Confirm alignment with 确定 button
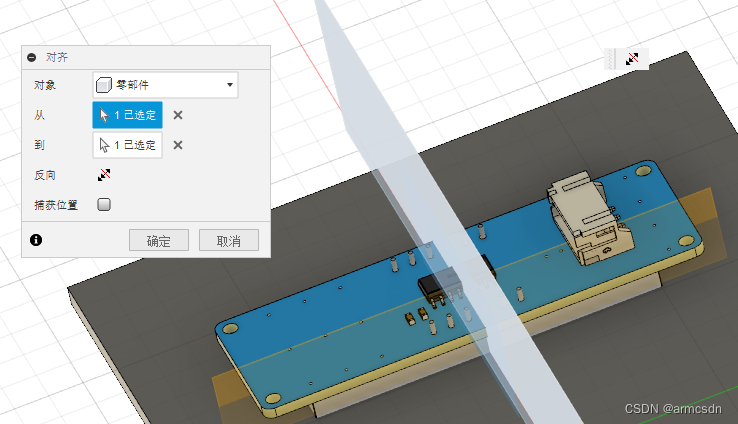738x424 pixels. click(x=159, y=240)
